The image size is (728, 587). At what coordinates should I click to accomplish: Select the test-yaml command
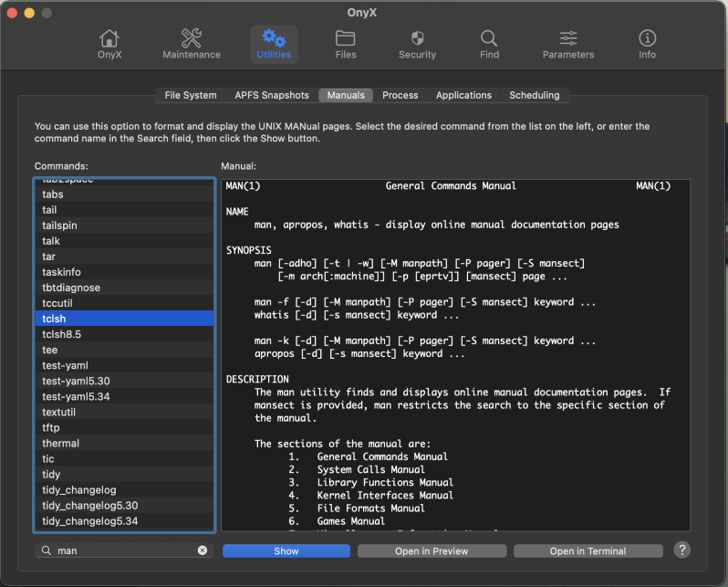coord(124,365)
